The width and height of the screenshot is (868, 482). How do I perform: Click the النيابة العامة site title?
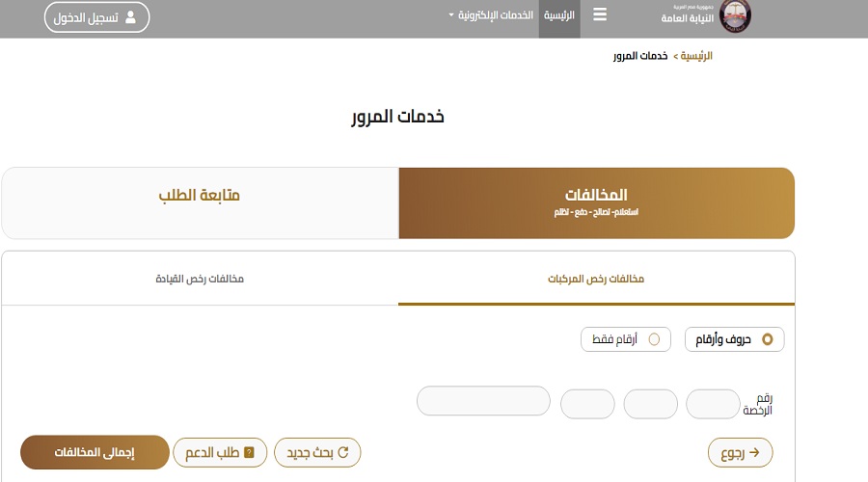point(687,18)
